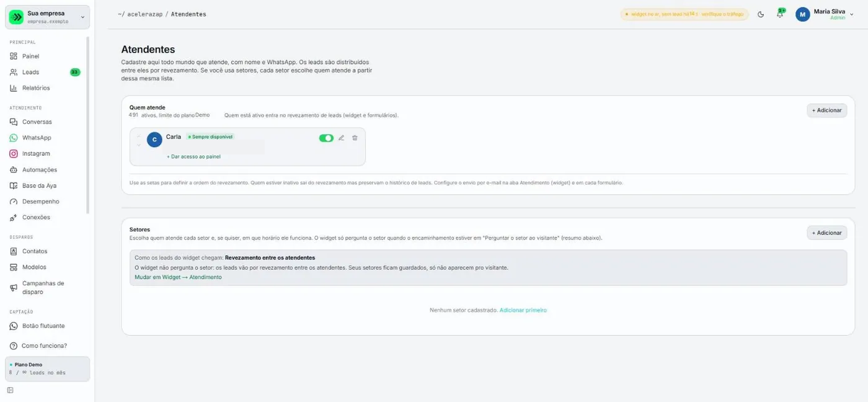Click the Atendentes breadcrumb text
This screenshot has height=402, width=868.
click(188, 14)
